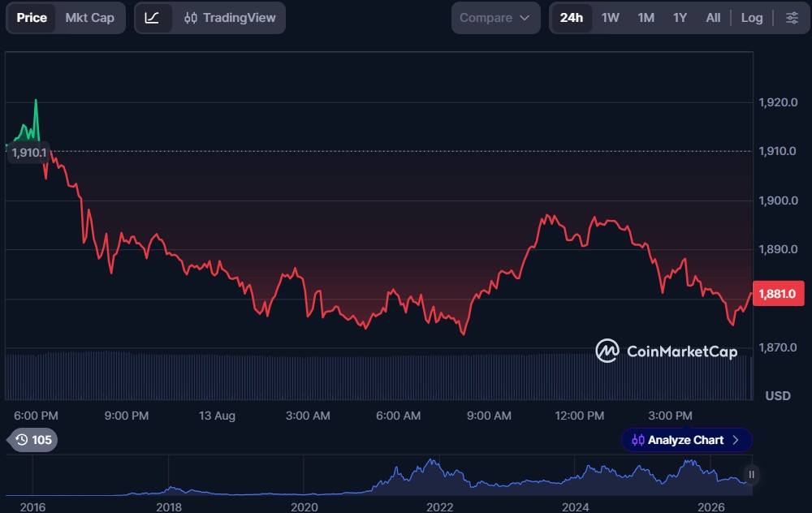Click the green price peak near 6:00 PM
Screen dimensions: 812x513
point(36,101)
